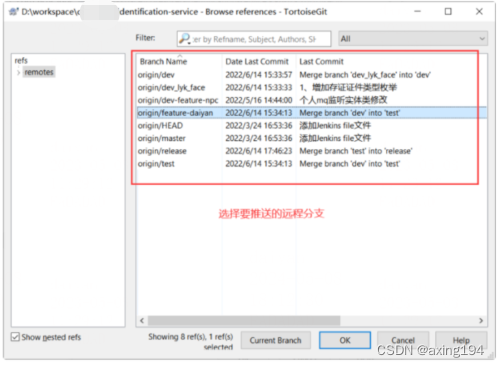Select origin/test branch row

[312, 164]
